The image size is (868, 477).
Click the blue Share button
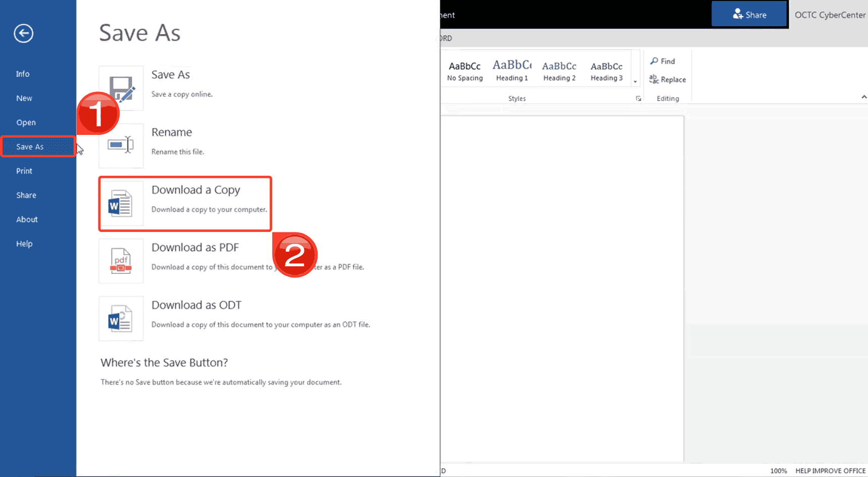tap(749, 14)
